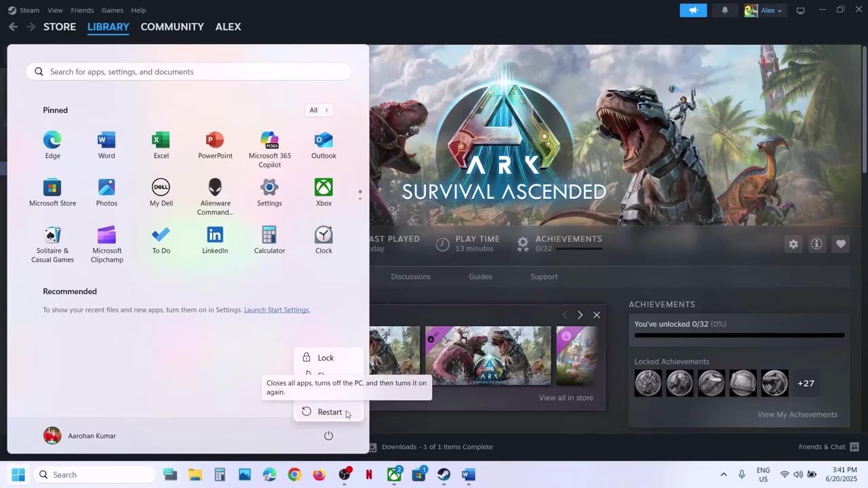
Task: Close the screenshot popup panel
Action: [x=597, y=315]
